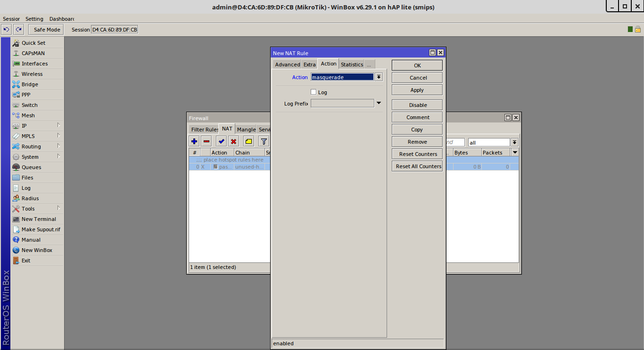Click the Comment button
This screenshot has height=350, width=644.
point(417,117)
